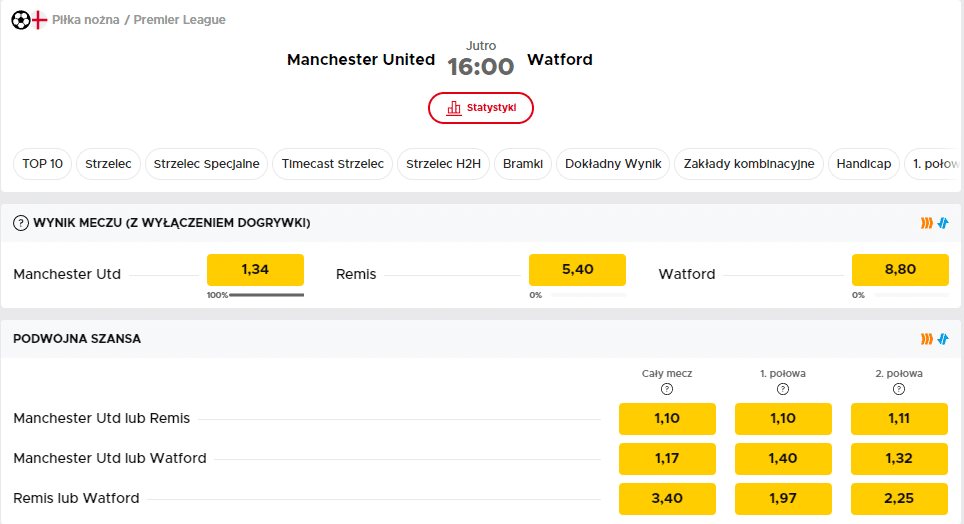
Task: Select Remis lub Watford full match 3,40
Action: (x=667, y=498)
